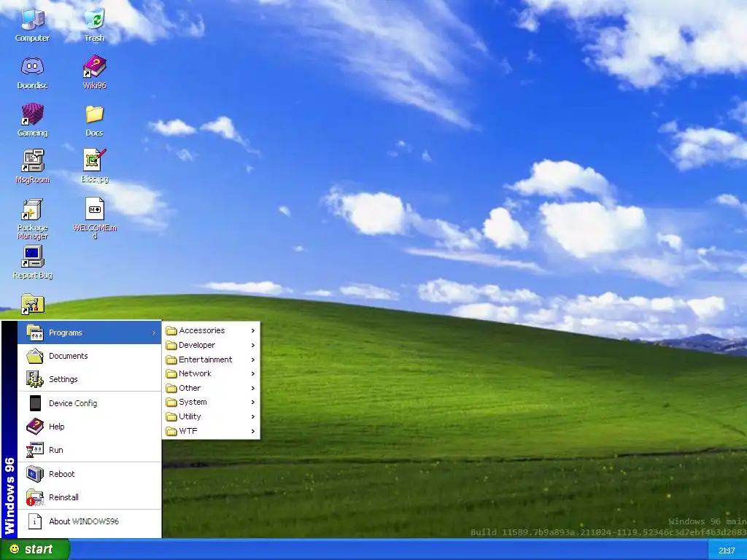Viewport: 747px width, 560px height.
Task: Open Package Manager desktop icon
Action: [32, 209]
